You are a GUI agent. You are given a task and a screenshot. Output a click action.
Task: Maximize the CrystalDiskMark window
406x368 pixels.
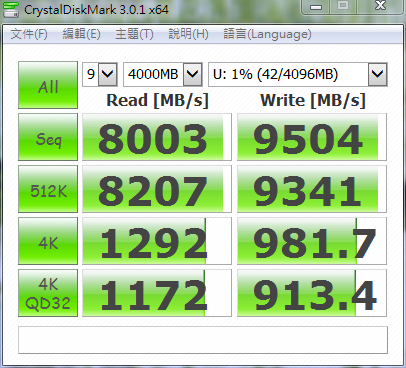[x=343, y=6]
